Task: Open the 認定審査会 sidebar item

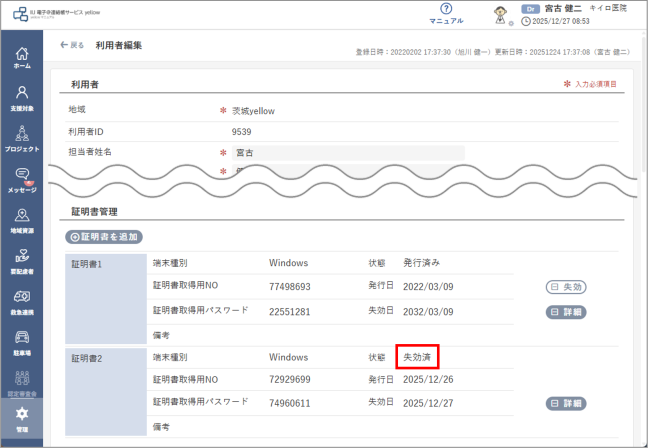Action: [21, 382]
